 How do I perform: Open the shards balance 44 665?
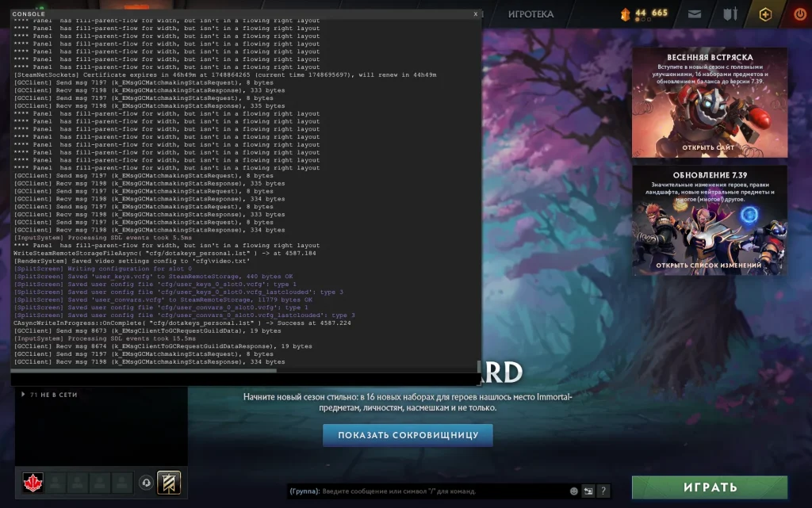coord(644,13)
